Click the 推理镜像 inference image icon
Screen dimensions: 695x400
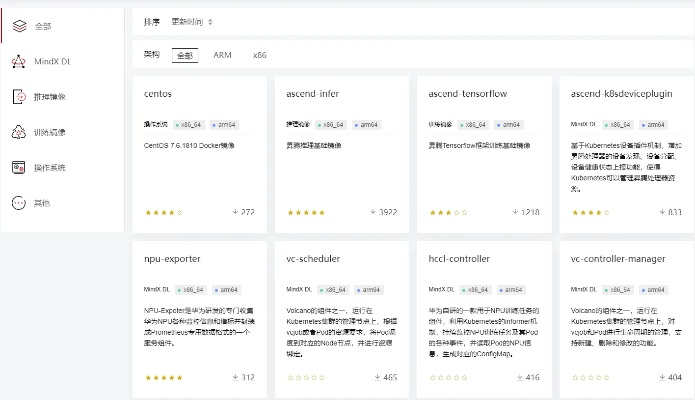pyautogui.click(x=18, y=97)
